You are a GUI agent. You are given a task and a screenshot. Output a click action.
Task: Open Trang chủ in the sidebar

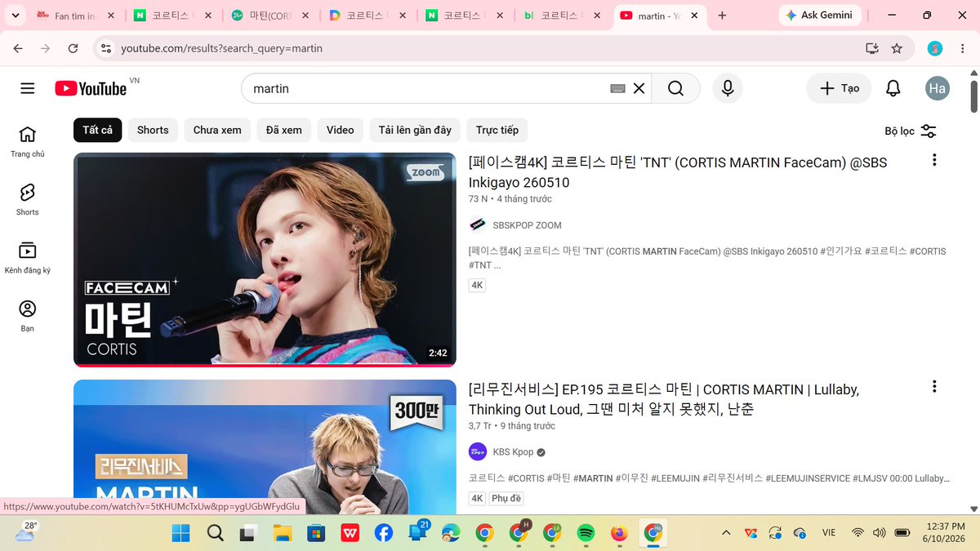click(28, 142)
